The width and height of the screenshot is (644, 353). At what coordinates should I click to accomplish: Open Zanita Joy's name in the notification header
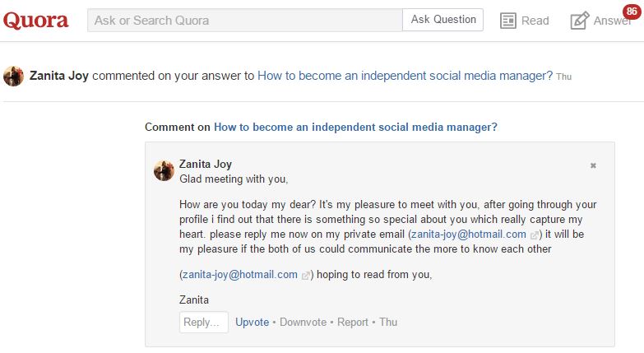[59, 76]
